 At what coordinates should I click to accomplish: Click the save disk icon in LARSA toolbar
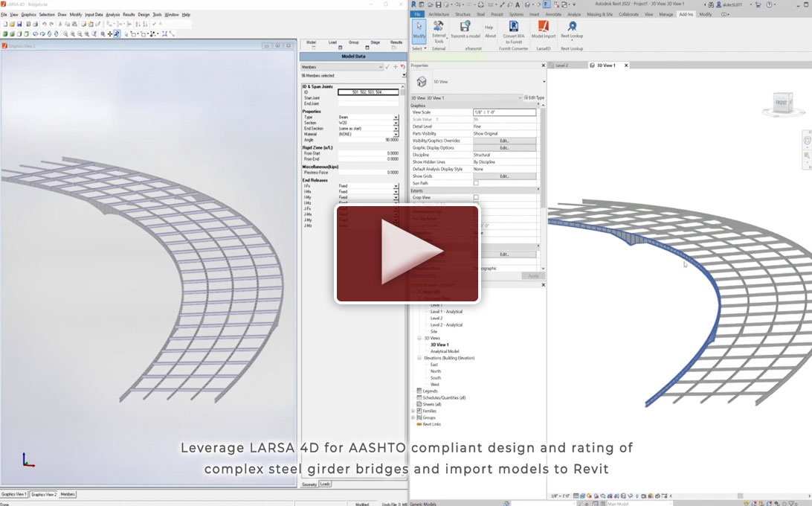19,24
